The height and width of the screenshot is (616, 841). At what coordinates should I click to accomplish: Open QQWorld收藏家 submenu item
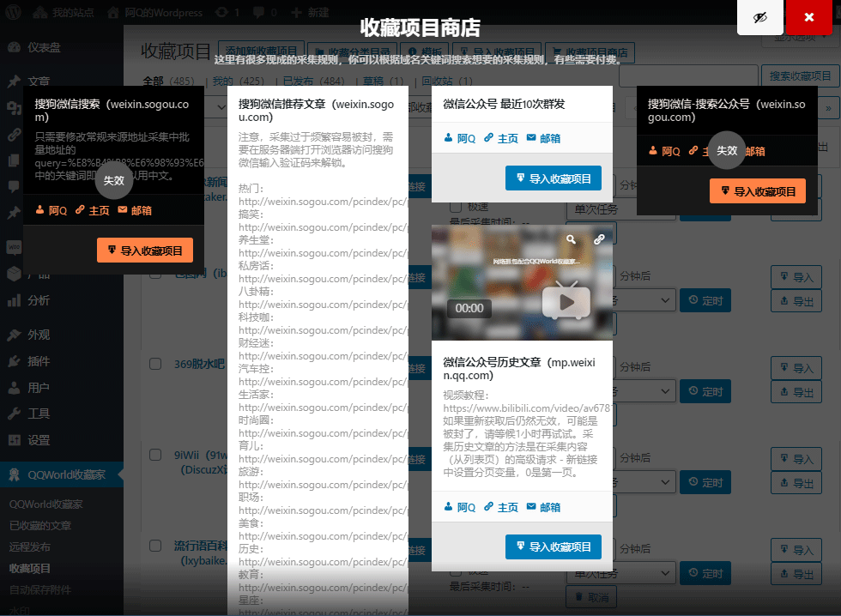click(45, 504)
